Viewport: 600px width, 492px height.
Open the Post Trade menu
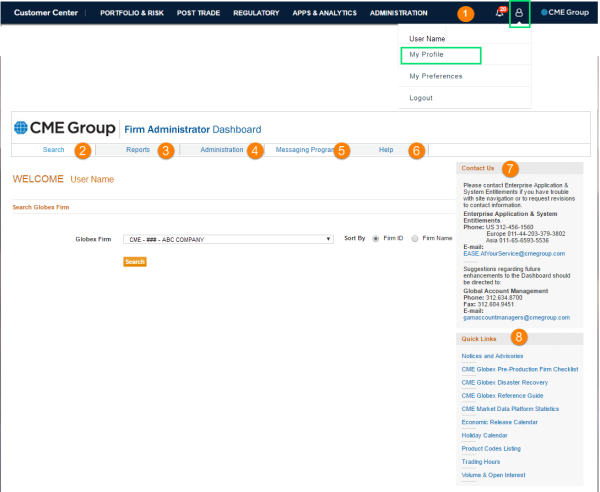(x=199, y=13)
